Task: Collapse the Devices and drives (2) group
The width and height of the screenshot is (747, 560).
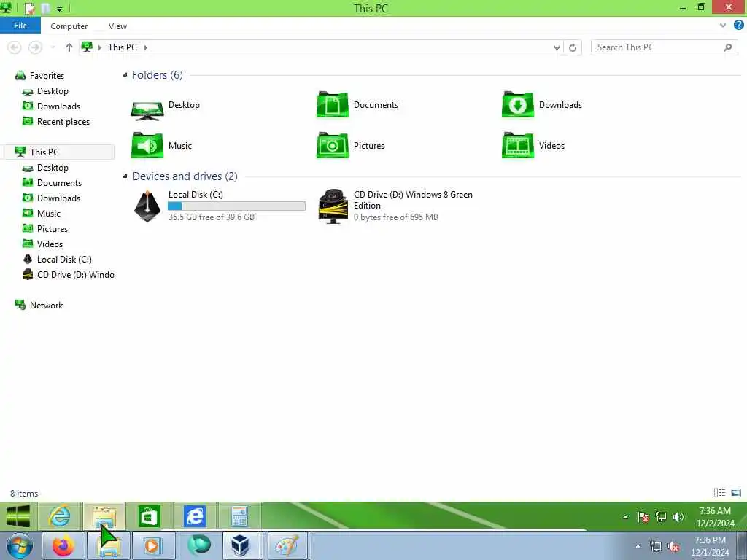Action: pyautogui.click(x=125, y=176)
